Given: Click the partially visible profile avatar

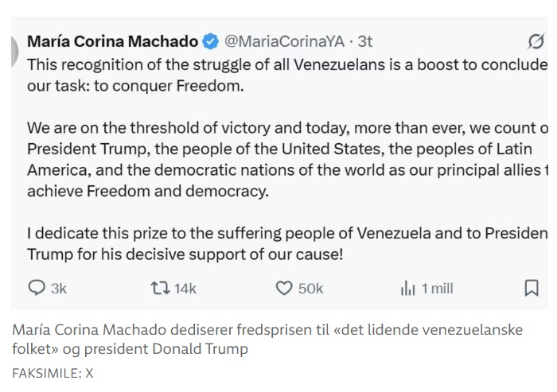Looking at the screenshot, I should click(x=15, y=52).
